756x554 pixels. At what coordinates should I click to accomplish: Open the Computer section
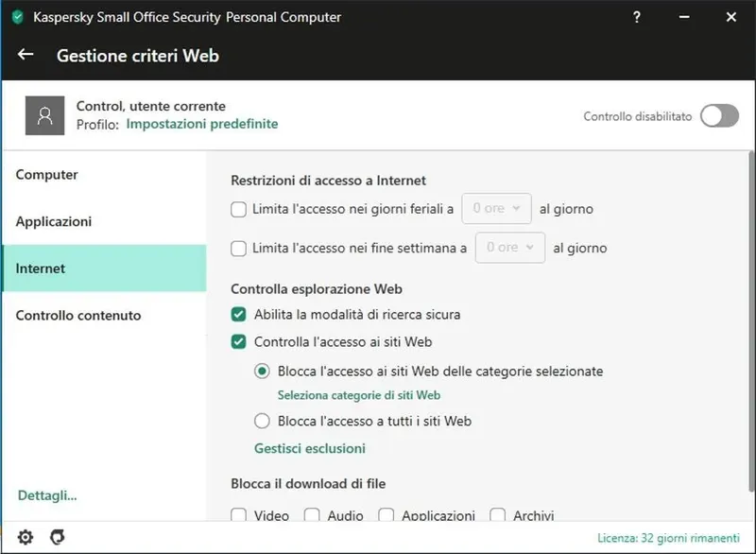coord(104,175)
